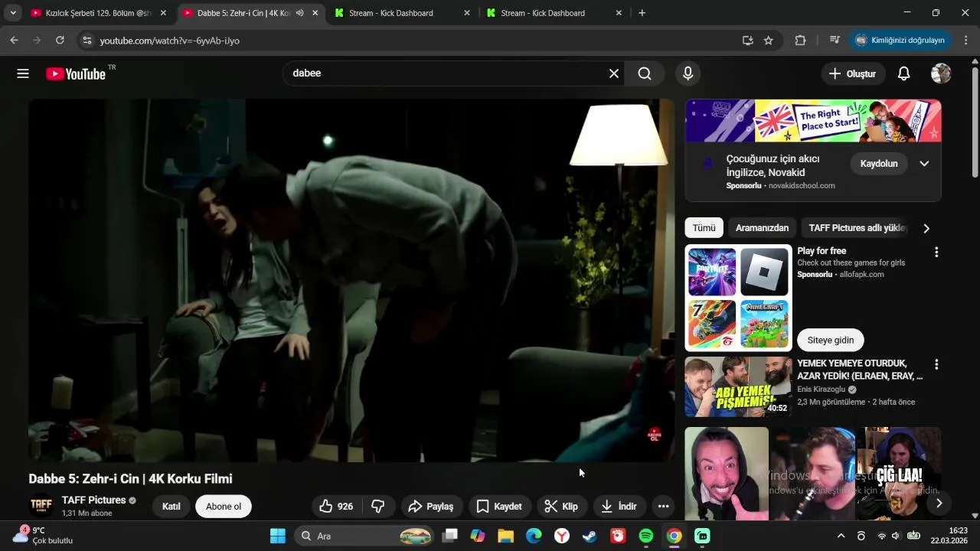Like the video with thumbs up
This screenshot has width=980, height=551.
pos(336,506)
